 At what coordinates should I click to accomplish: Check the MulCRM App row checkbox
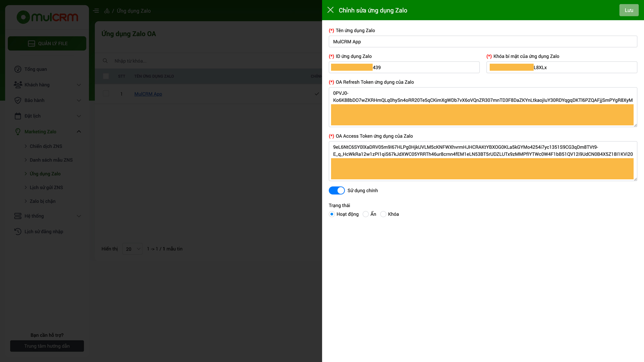click(106, 94)
